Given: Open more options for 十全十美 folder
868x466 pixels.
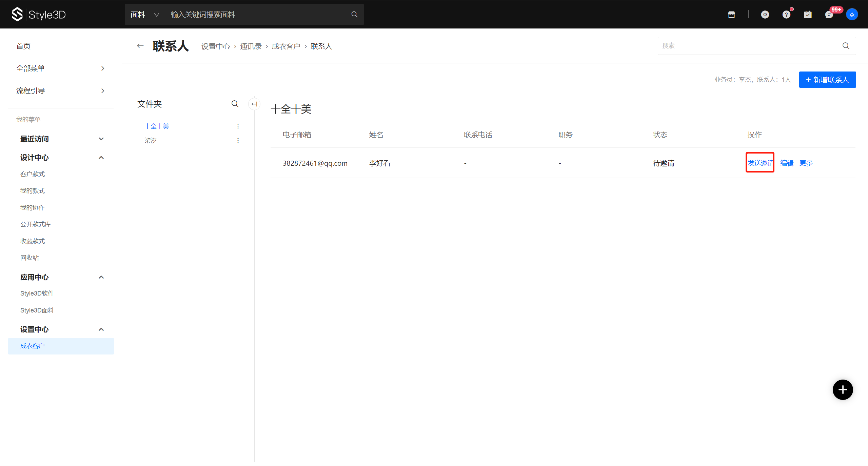Looking at the screenshot, I should click(238, 126).
